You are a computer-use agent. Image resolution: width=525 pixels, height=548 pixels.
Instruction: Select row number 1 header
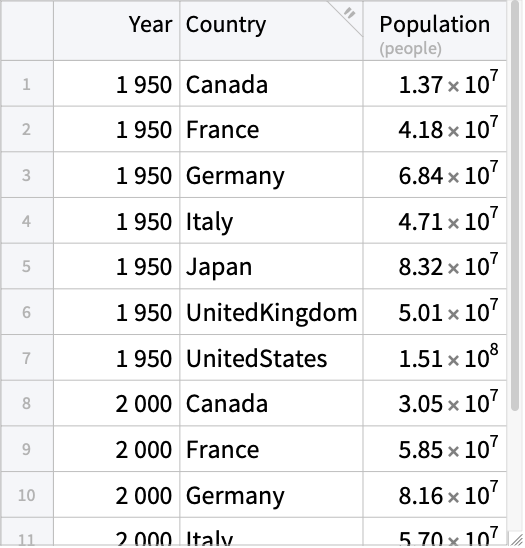[27, 84]
